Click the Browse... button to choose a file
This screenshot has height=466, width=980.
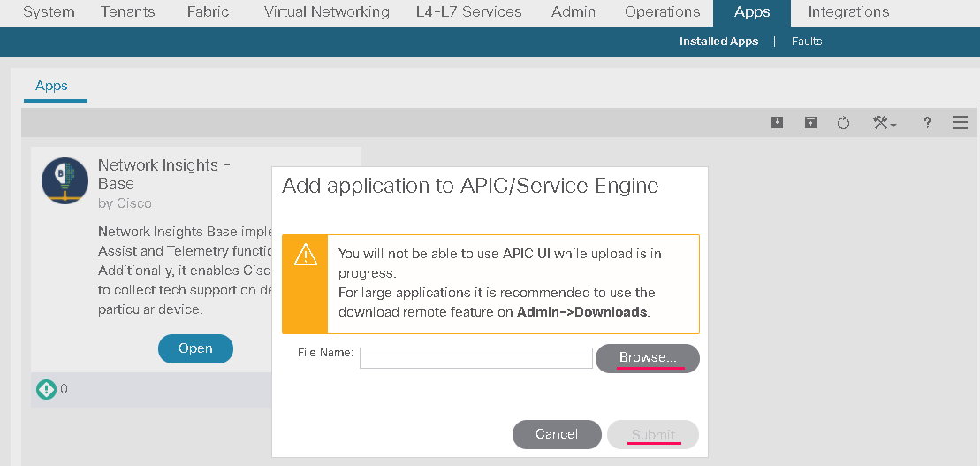pos(648,358)
